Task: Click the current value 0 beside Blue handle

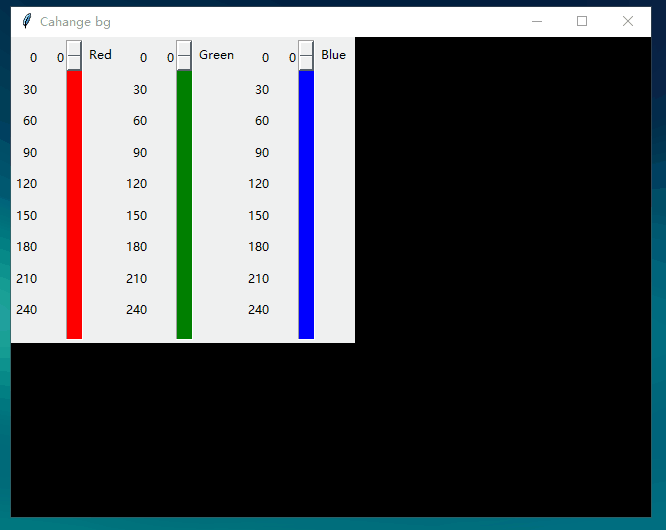Action: 292,58
